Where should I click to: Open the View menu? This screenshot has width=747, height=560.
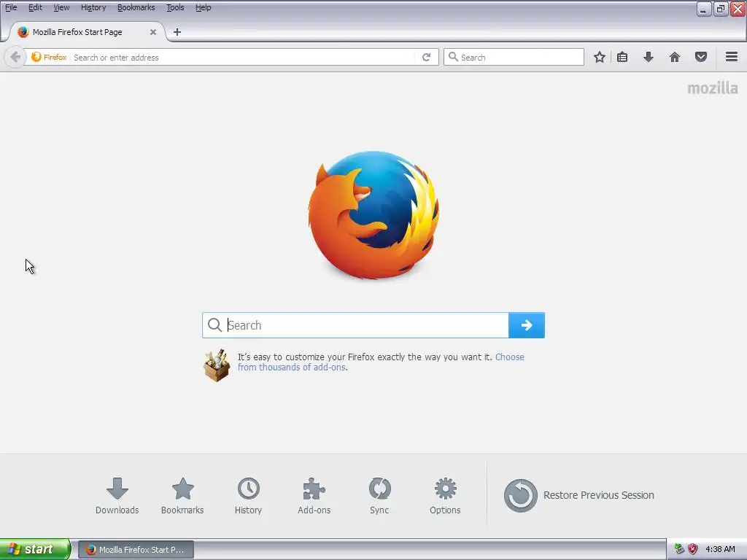tap(61, 7)
